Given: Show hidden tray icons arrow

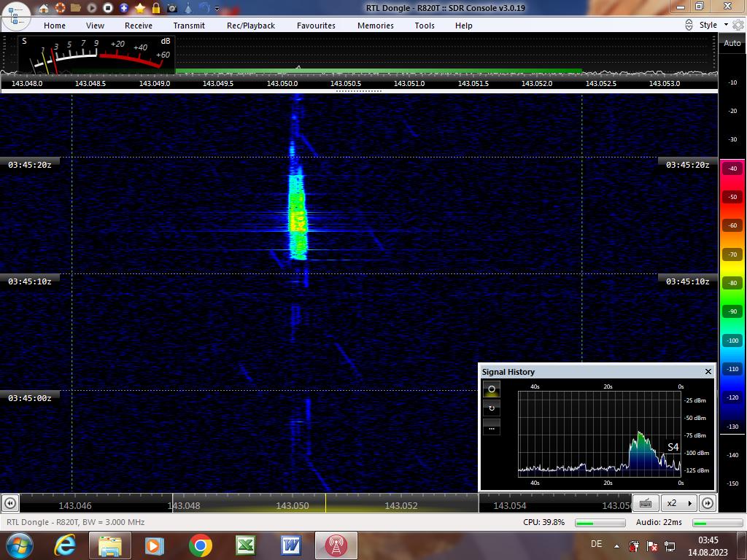Looking at the screenshot, I should pos(617,546).
